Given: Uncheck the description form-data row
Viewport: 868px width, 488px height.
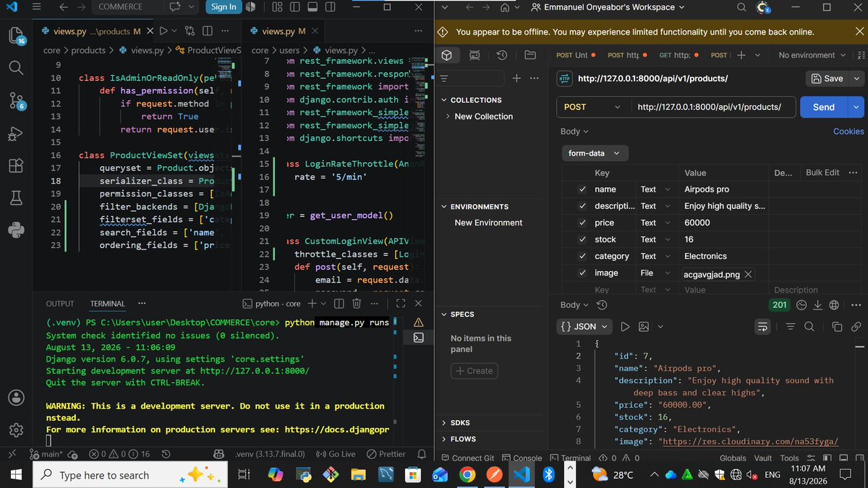Looking at the screenshot, I should (x=582, y=206).
